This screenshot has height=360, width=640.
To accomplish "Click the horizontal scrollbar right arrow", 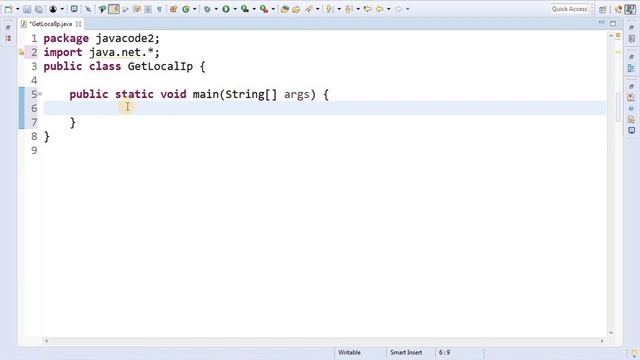I will (602, 340).
